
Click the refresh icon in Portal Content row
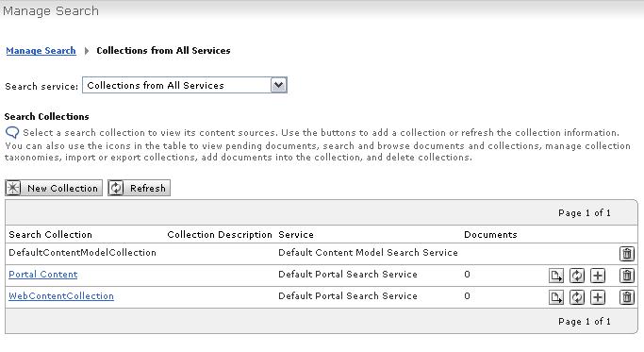click(577, 276)
